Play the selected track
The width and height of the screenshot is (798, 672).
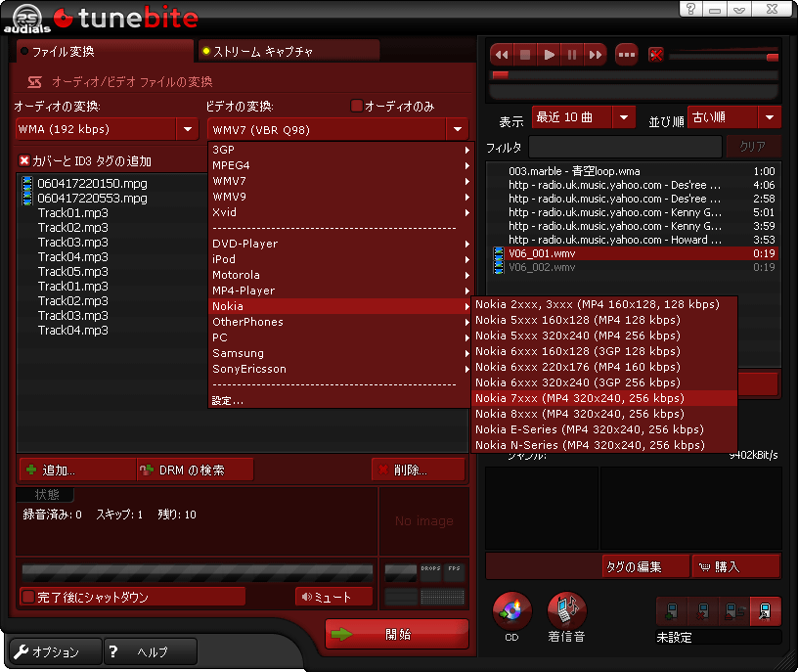coord(549,55)
